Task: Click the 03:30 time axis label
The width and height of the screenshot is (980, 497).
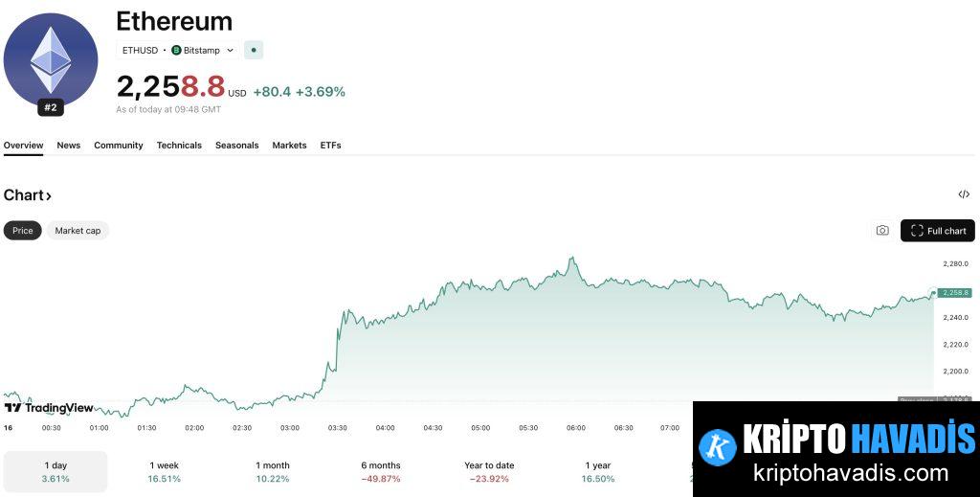Action: 338,428
